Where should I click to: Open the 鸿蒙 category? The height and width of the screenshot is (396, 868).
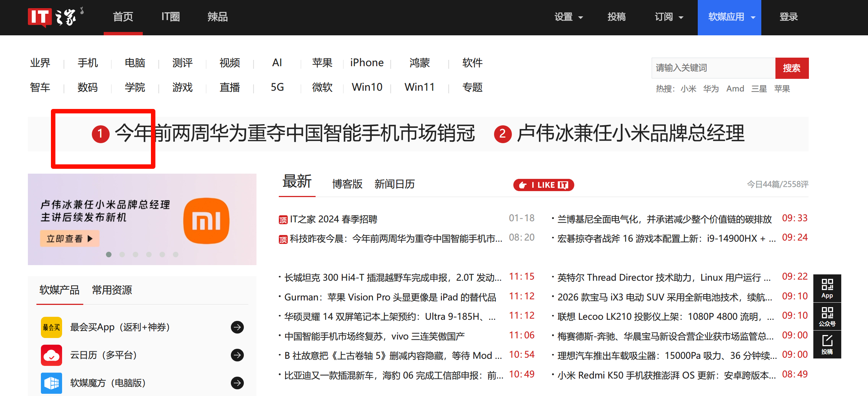pos(420,63)
